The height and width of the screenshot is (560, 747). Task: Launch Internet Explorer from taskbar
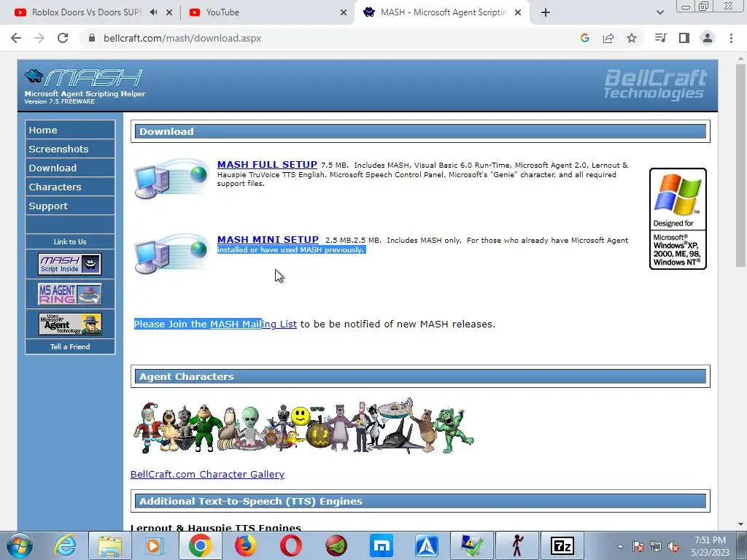pos(65,545)
